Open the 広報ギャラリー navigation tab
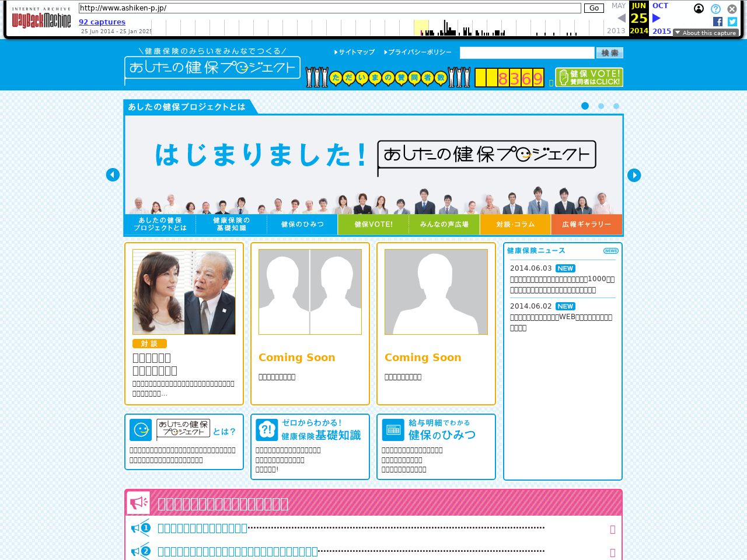The height and width of the screenshot is (560, 747). point(587,224)
